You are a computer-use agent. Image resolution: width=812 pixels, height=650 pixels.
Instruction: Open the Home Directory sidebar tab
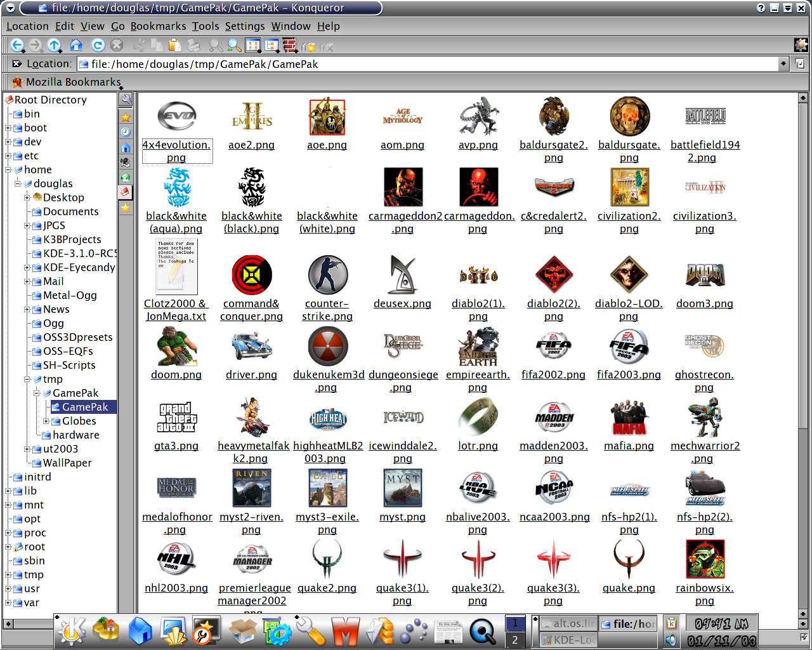point(126,147)
